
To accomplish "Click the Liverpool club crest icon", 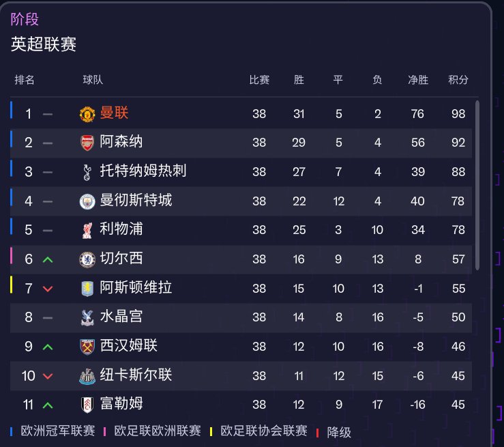I will 87,230.
